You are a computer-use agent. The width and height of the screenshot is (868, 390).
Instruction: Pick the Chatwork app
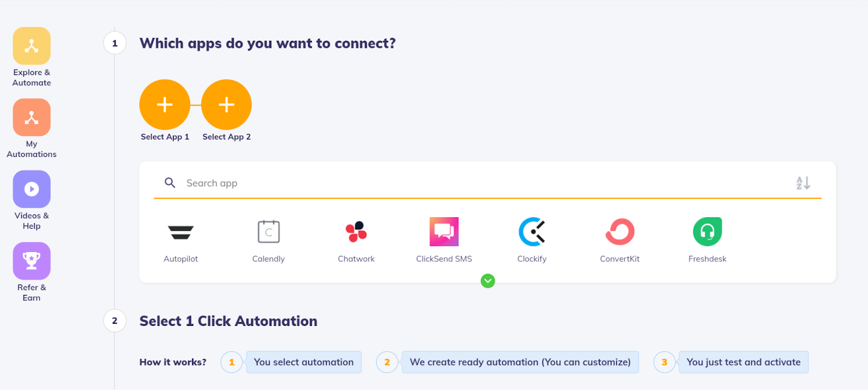click(x=356, y=232)
